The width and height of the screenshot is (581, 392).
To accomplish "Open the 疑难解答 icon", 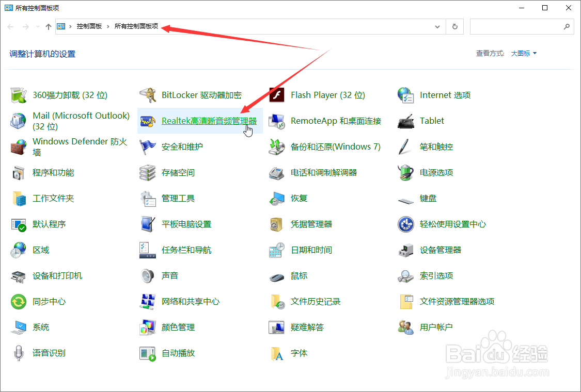I will [276, 327].
